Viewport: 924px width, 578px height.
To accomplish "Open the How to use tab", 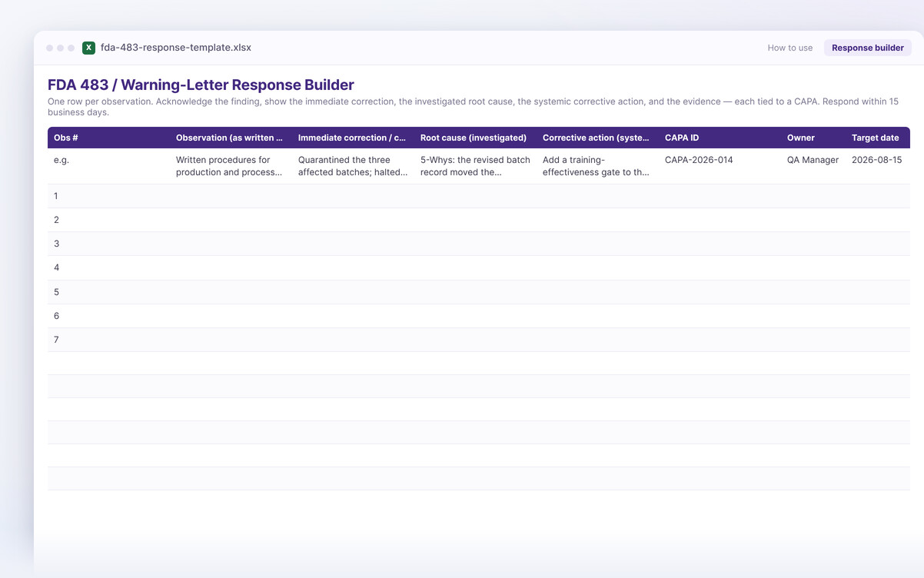I will click(x=789, y=48).
